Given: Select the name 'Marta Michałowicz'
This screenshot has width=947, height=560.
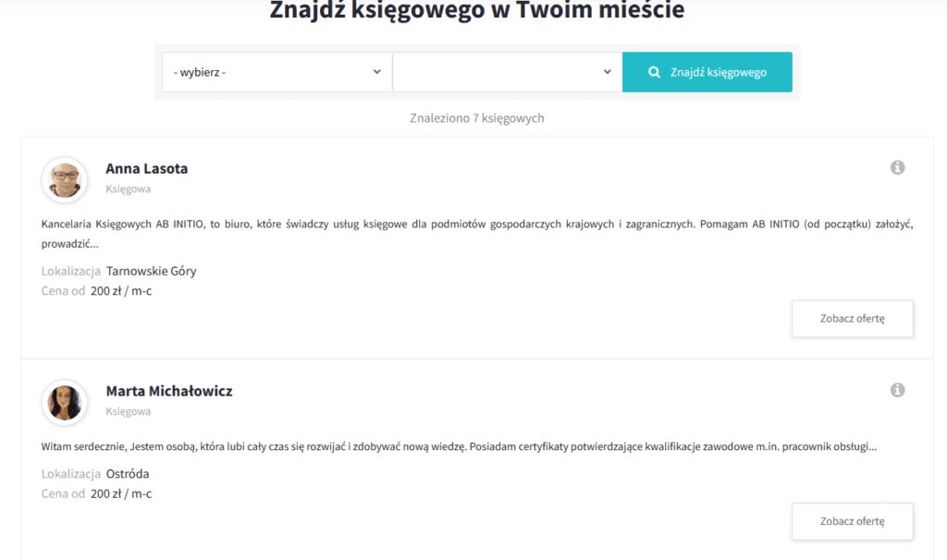Looking at the screenshot, I should (169, 391).
